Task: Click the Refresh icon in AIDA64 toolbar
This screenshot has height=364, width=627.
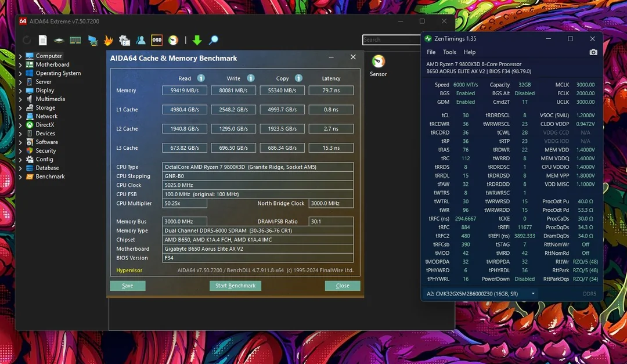Action: tap(27, 40)
